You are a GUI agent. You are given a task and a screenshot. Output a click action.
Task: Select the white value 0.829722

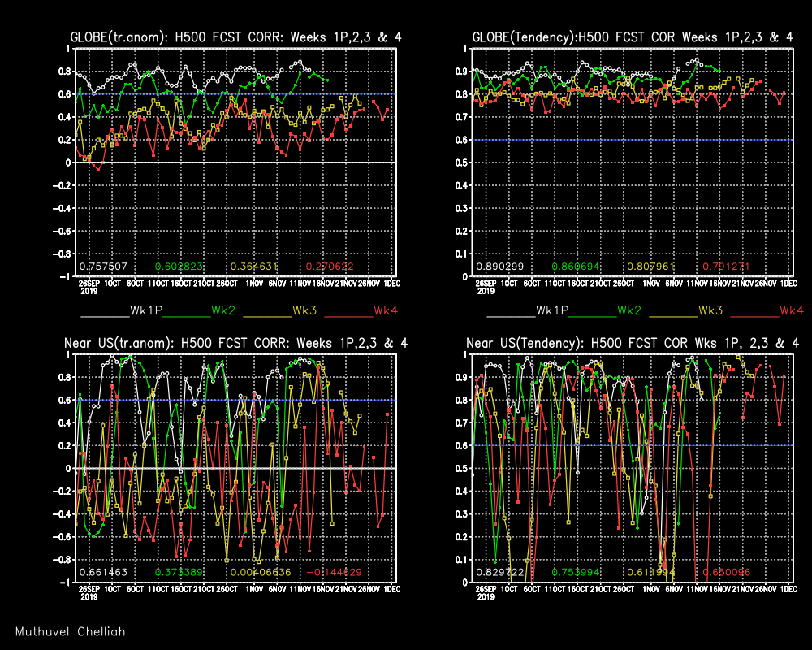click(499, 572)
